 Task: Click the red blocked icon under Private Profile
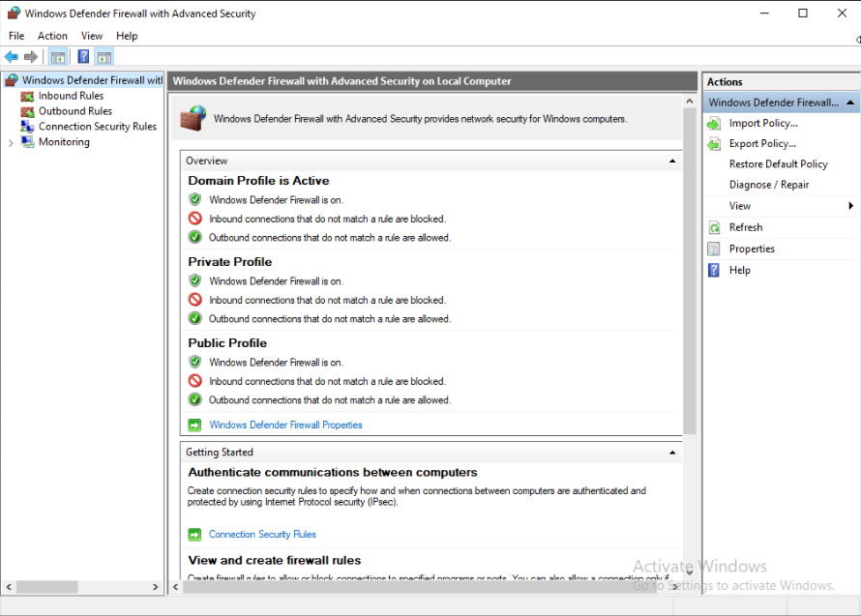pyautogui.click(x=194, y=300)
